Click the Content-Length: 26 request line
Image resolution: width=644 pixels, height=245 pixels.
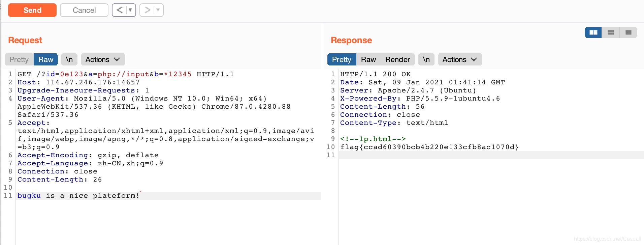click(x=60, y=180)
